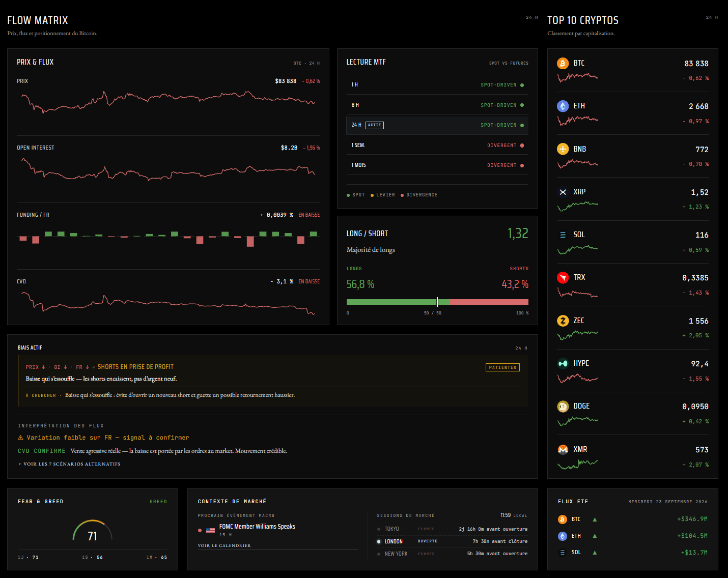The width and height of the screenshot is (728, 578).
Task: Click the DOGE coin icon
Action: [x=563, y=406]
